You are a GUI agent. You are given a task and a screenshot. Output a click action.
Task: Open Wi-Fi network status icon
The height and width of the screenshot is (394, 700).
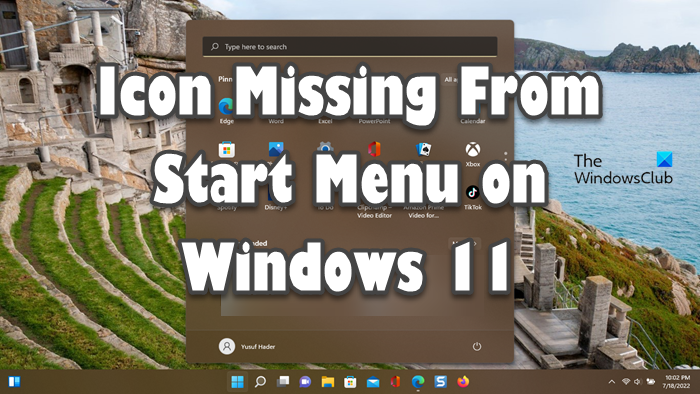click(626, 382)
